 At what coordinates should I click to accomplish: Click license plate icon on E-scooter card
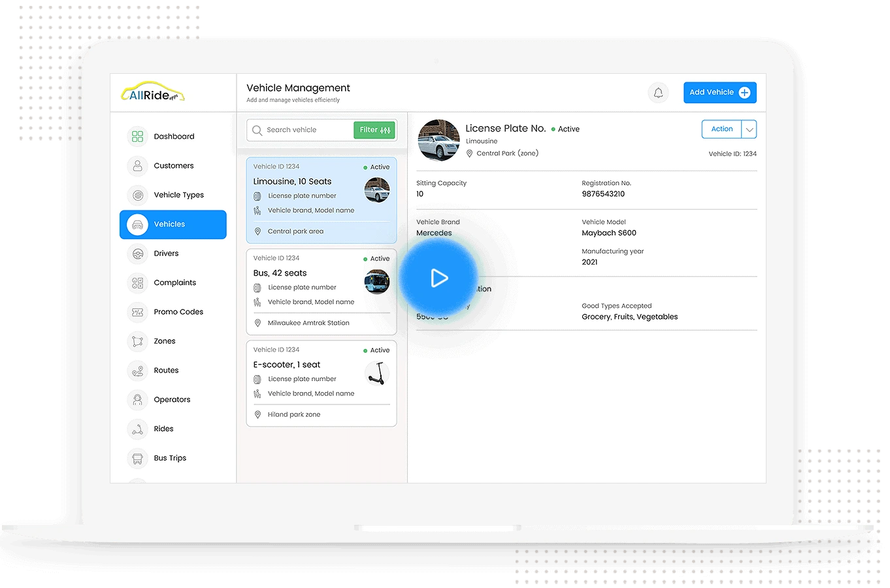257,379
